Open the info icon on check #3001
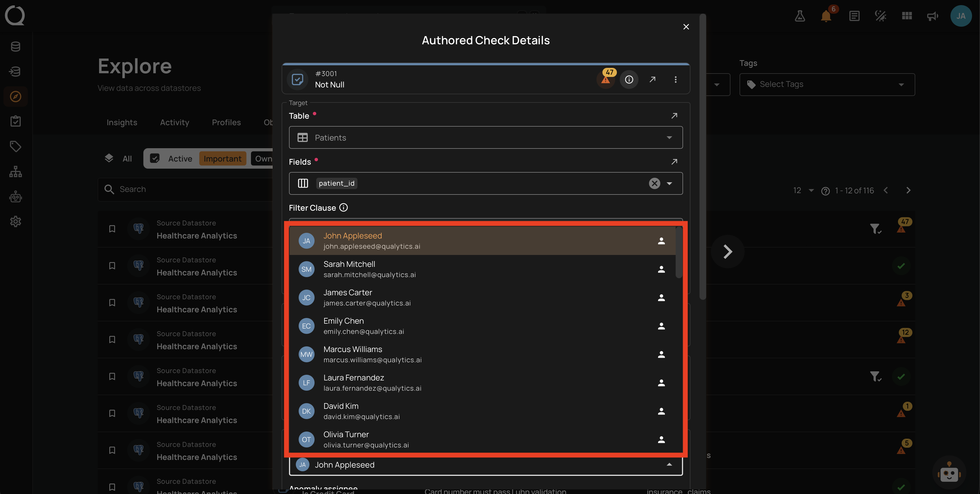The width and height of the screenshot is (980, 494). pyautogui.click(x=629, y=79)
